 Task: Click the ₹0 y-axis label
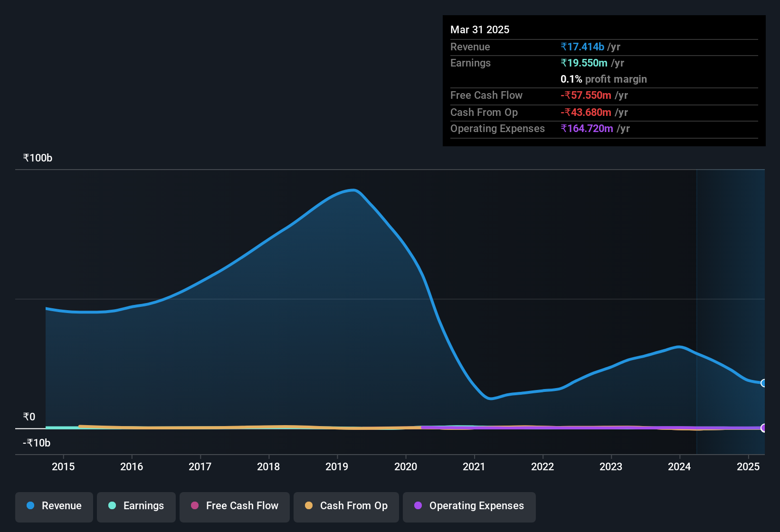coord(29,417)
